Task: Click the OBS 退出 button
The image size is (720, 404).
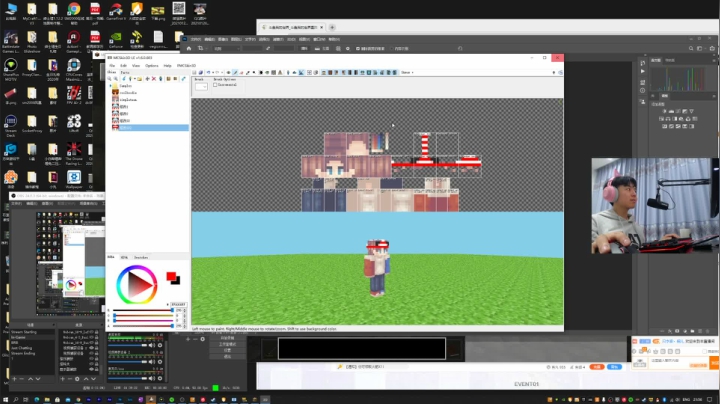Action: click(227, 356)
